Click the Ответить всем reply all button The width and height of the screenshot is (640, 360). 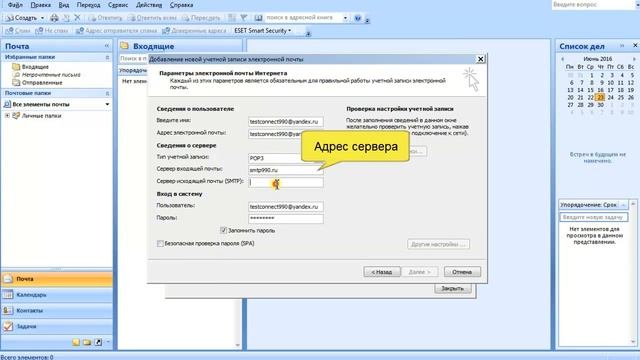[152, 18]
